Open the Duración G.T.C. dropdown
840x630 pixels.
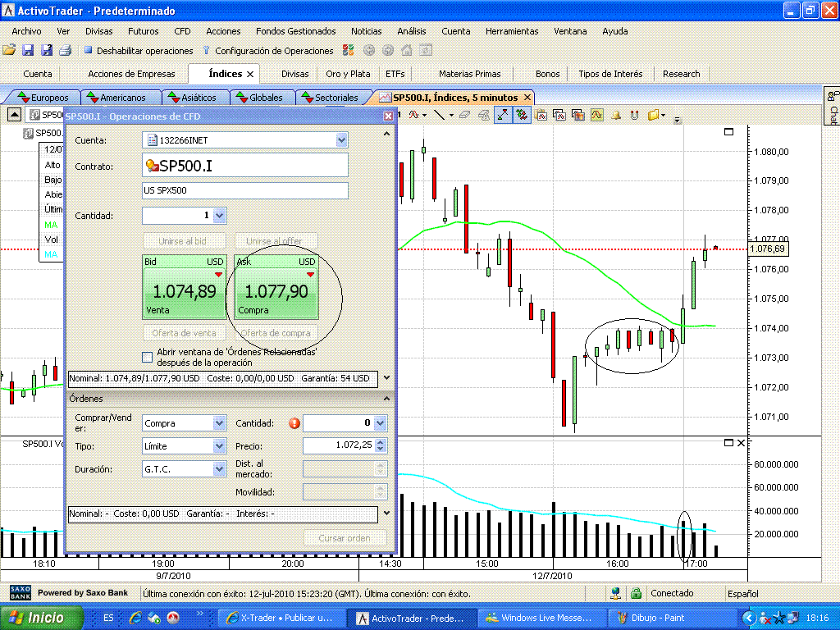[220, 468]
